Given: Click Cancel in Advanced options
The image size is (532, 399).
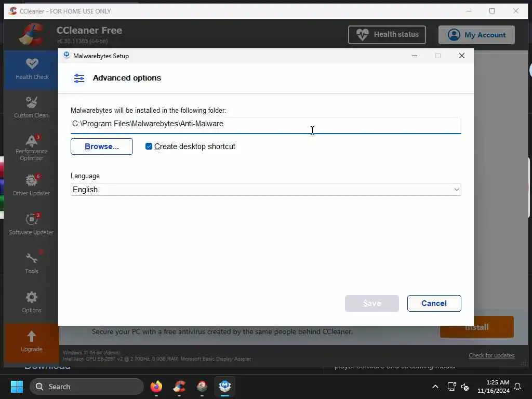Looking at the screenshot, I should click(x=434, y=303).
